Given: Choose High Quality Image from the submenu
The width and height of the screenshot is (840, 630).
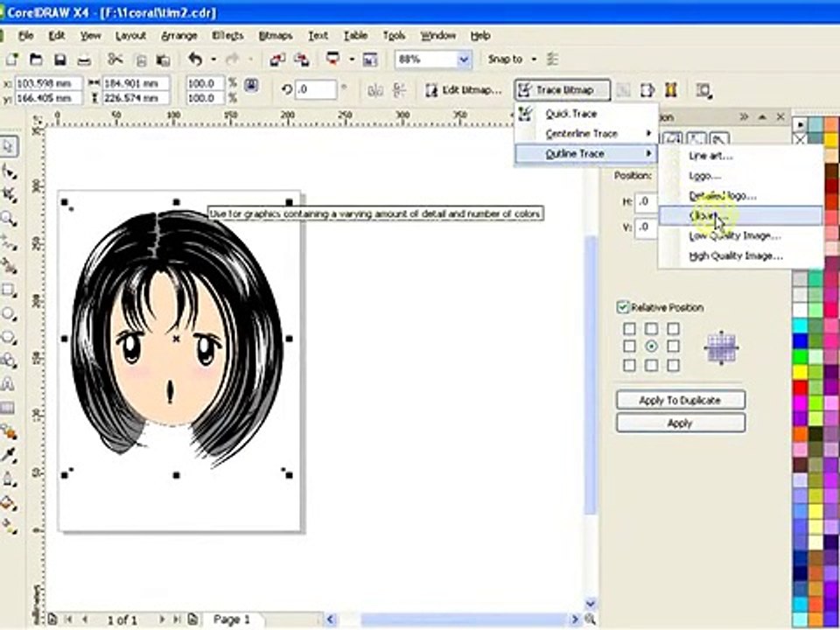Looking at the screenshot, I should [x=741, y=256].
